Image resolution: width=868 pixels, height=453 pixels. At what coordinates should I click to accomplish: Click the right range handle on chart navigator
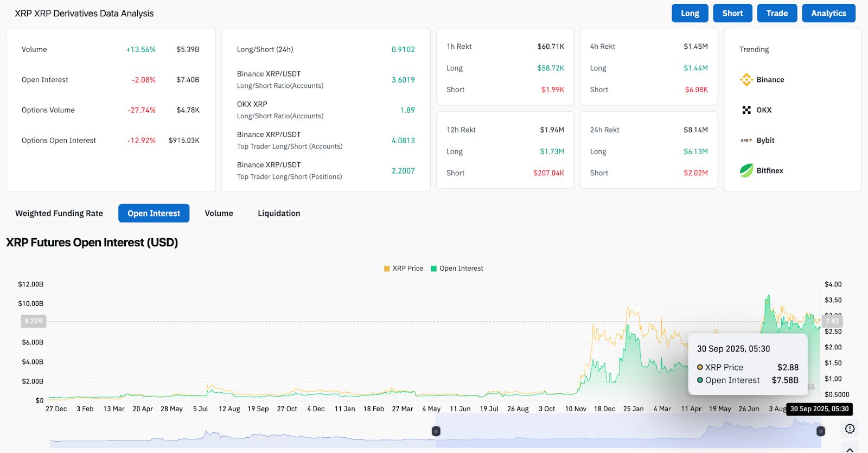tap(821, 431)
